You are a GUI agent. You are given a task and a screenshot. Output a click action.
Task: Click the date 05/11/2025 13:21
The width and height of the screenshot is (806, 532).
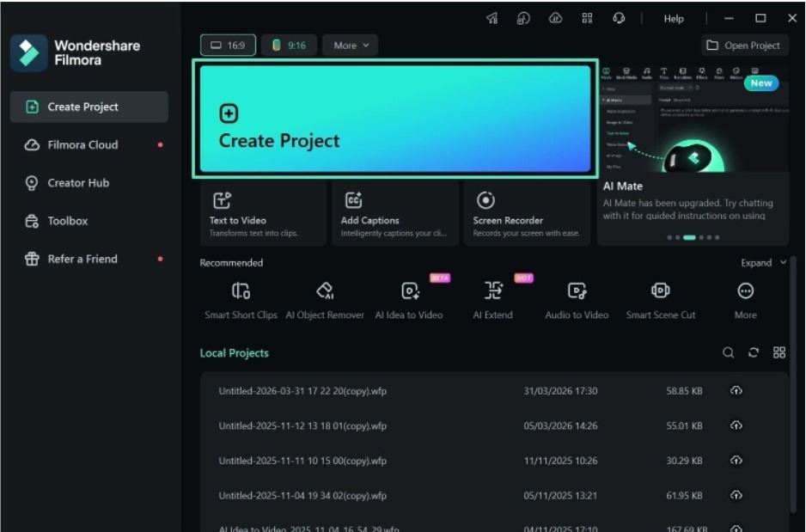[560, 496]
